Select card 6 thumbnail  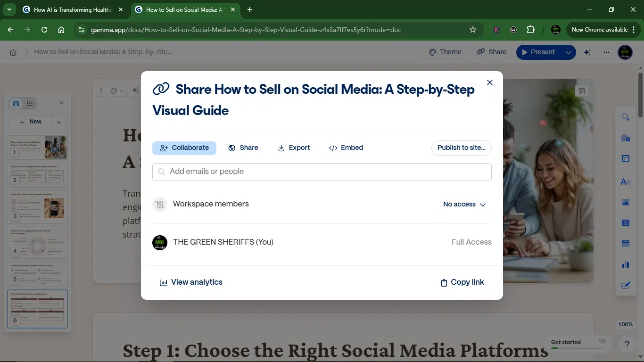point(38,309)
